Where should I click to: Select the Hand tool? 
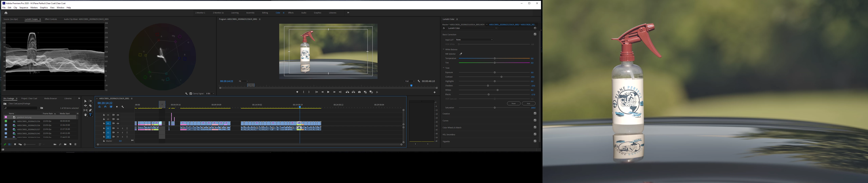click(x=85, y=115)
